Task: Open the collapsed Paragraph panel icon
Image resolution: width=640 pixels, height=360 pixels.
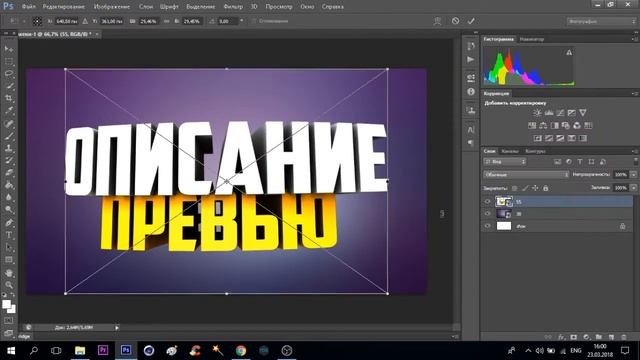Action: [471, 142]
